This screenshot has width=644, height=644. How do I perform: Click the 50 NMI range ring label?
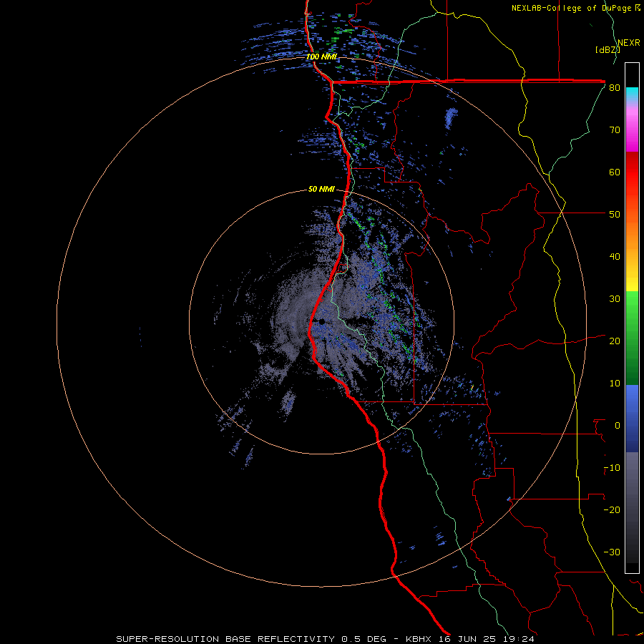pyautogui.click(x=321, y=189)
